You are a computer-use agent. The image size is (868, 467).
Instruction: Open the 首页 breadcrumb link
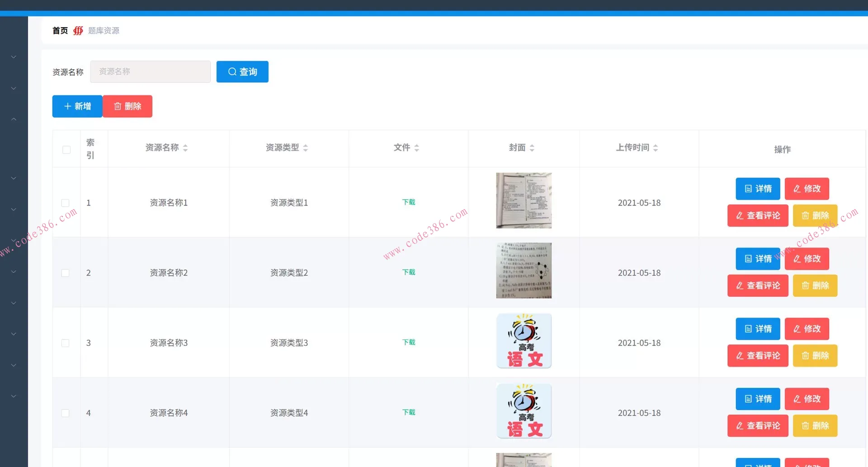click(60, 30)
